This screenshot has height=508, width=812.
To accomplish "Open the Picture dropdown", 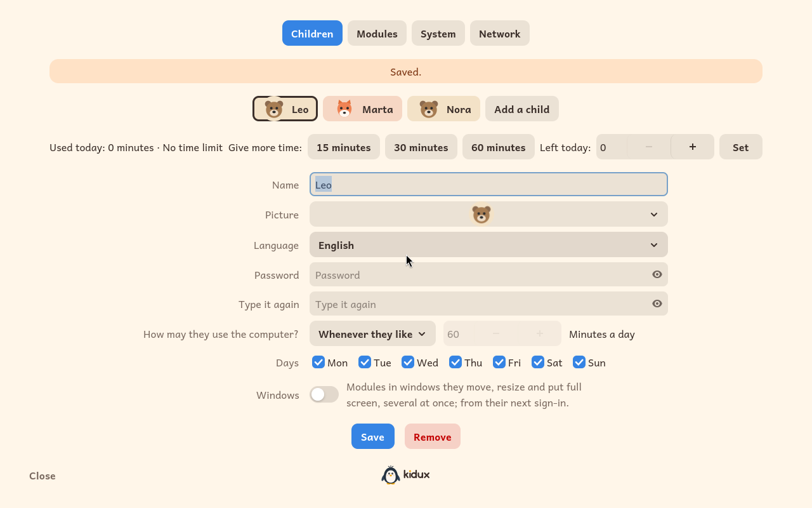I will pos(488,214).
